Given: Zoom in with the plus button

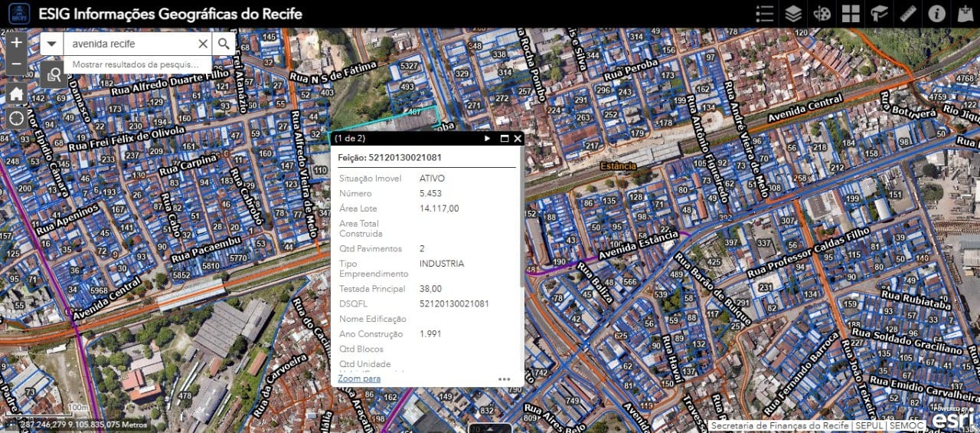Looking at the screenshot, I should 16,43.
